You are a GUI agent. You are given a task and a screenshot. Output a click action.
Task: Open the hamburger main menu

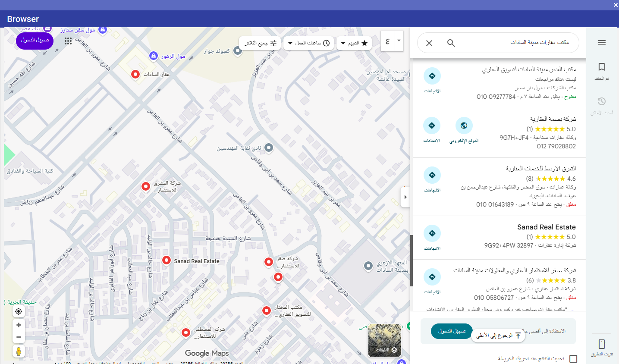click(602, 43)
